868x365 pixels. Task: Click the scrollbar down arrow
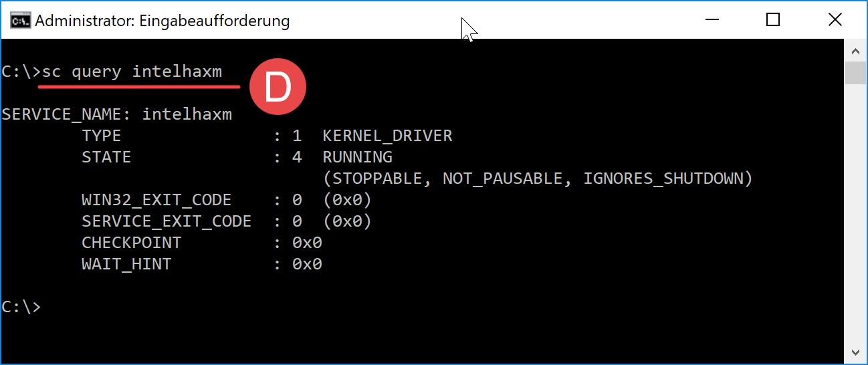pos(855,352)
